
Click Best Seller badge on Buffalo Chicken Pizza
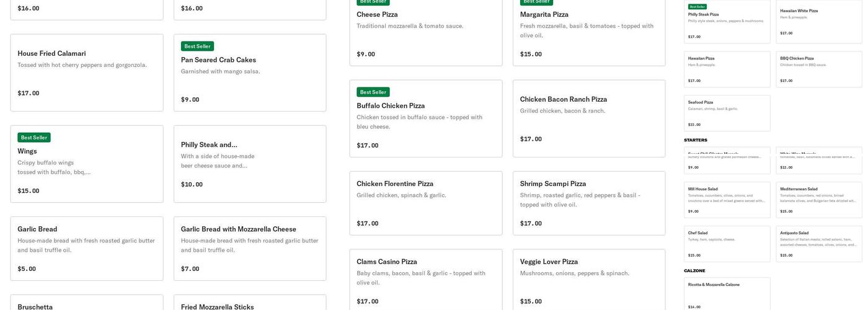pos(373,92)
